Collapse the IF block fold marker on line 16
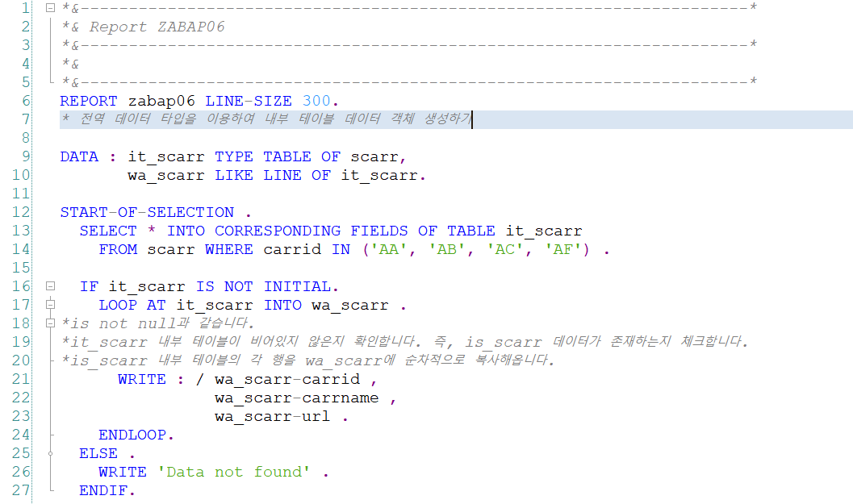Image resolution: width=853 pixels, height=504 pixels. pyautogui.click(x=50, y=286)
